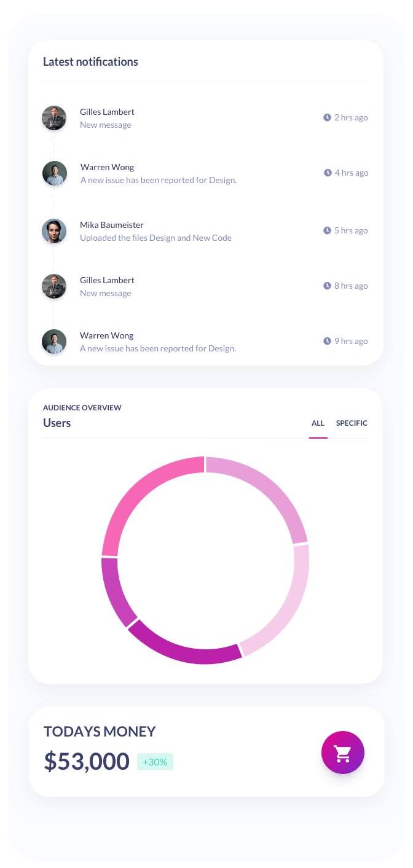This screenshot has width=413, height=868.
Task: Open Warren Wong's 4 hrs ago notification message
Action: click(158, 180)
